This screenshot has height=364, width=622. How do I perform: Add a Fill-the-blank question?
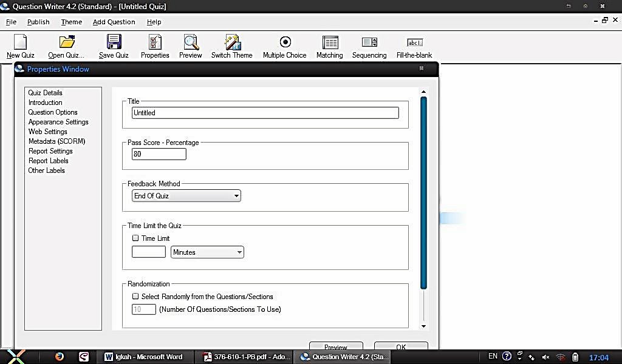(414, 42)
